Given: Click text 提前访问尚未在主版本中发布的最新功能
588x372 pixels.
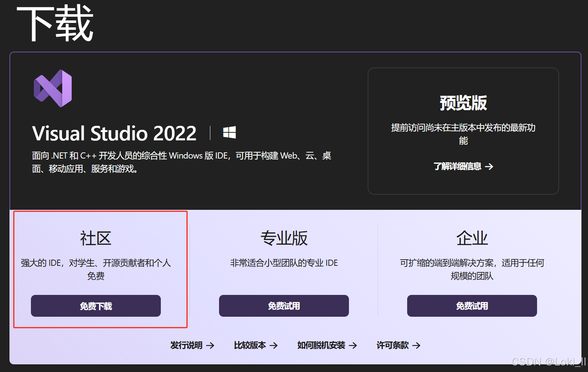Looking at the screenshot, I should coord(463,134).
